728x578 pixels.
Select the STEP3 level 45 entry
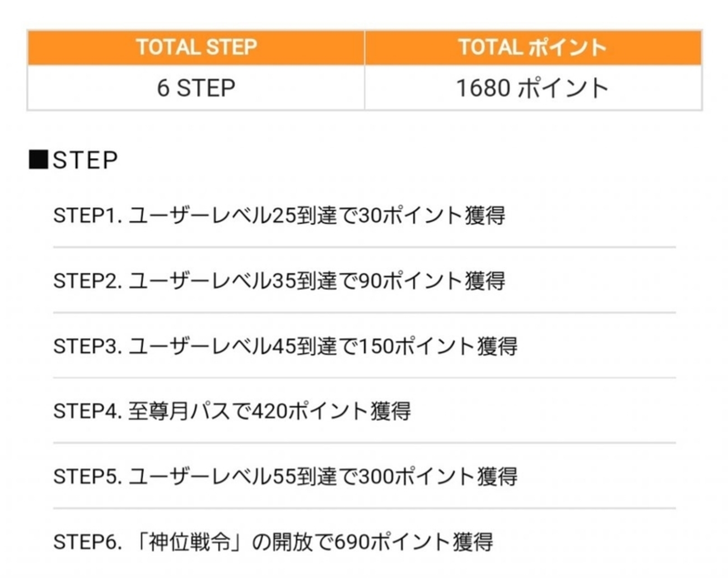285,346
